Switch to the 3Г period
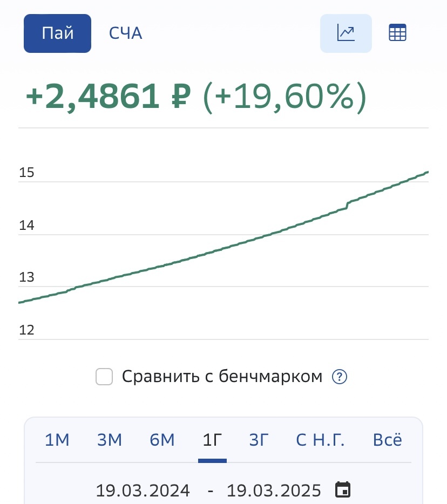 (258, 440)
